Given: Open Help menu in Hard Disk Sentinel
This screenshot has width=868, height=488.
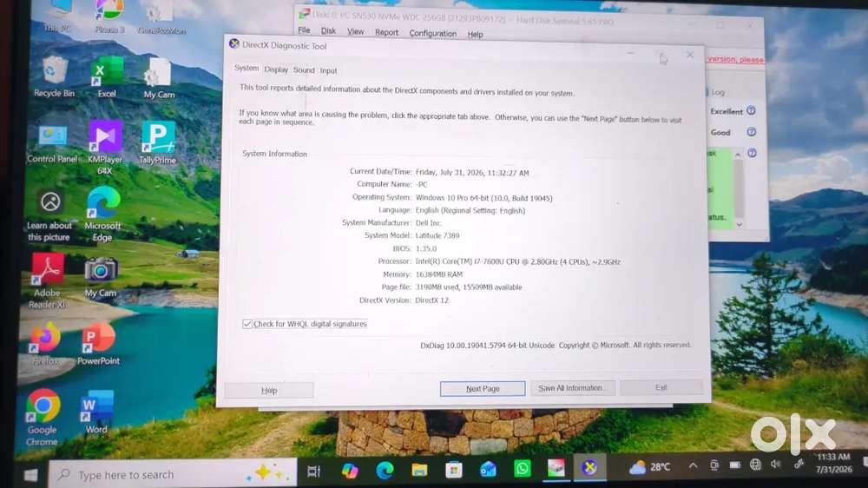Looking at the screenshot, I should [x=475, y=35].
